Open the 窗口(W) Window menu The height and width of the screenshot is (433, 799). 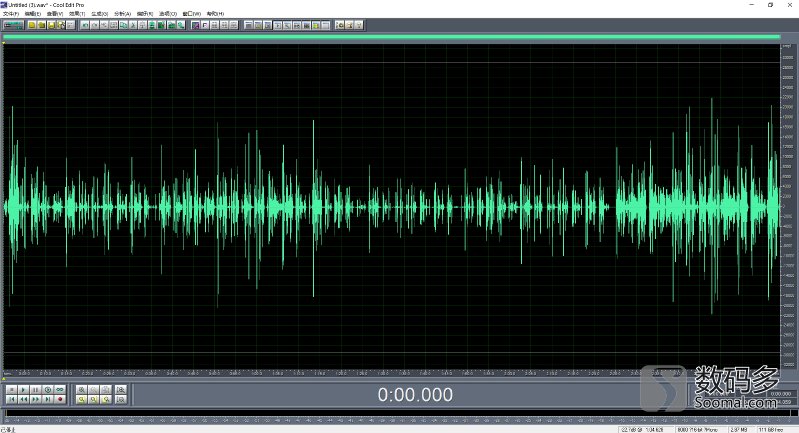click(191, 14)
